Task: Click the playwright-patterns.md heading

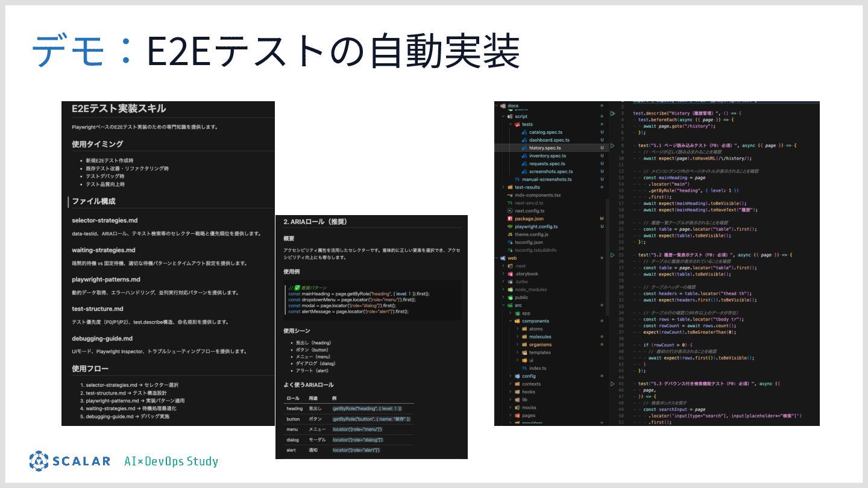Action: pos(106,280)
